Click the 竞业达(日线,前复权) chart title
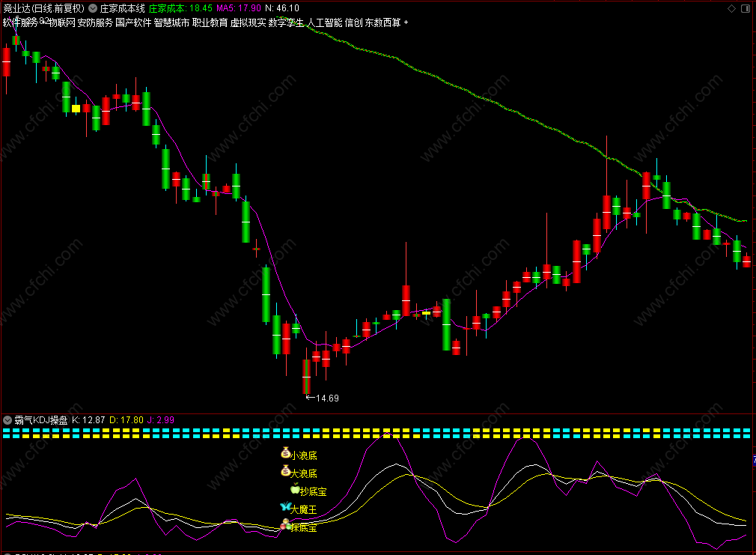756x555 pixels. (x=44, y=8)
